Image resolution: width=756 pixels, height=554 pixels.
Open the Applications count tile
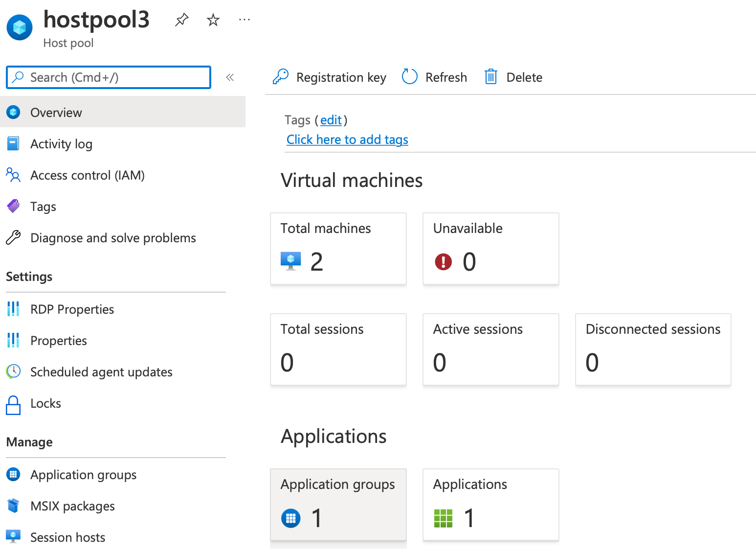click(491, 505)
